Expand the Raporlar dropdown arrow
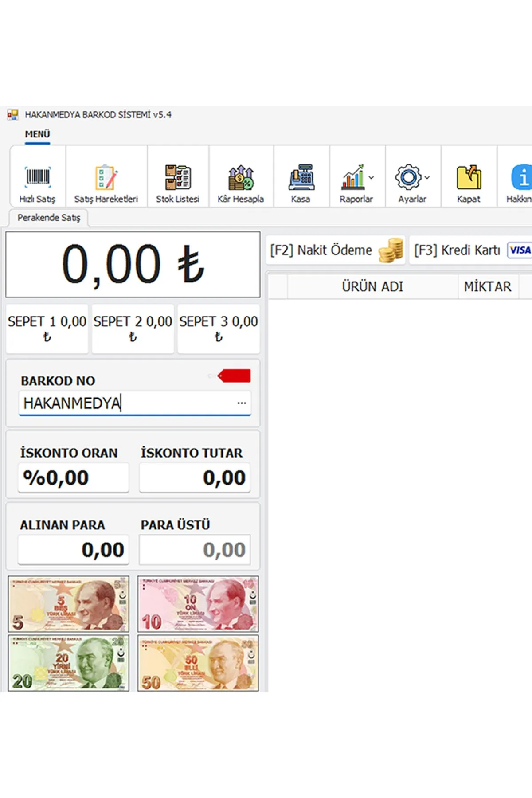The width and height of the screenshot is (532, 798). click(372, 177)
